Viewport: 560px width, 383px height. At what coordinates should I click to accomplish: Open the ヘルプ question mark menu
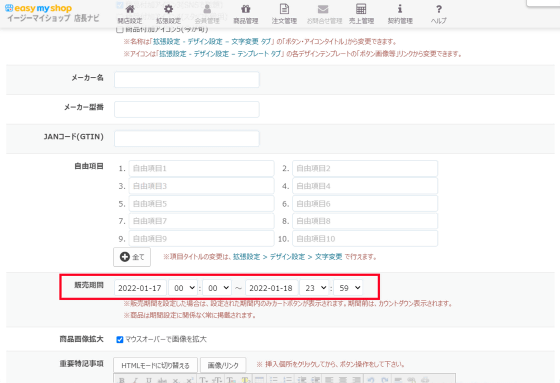point(439,14)
